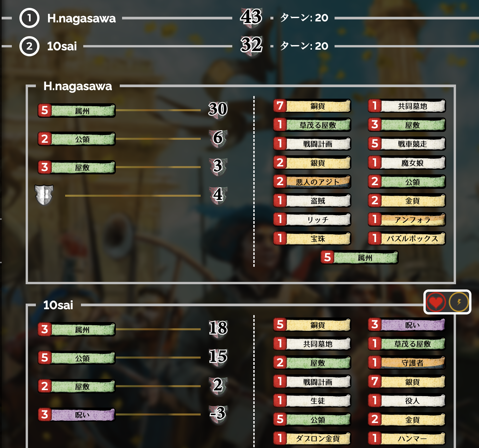Click the 守護者 card in 10sai's deck

point(407,362)
